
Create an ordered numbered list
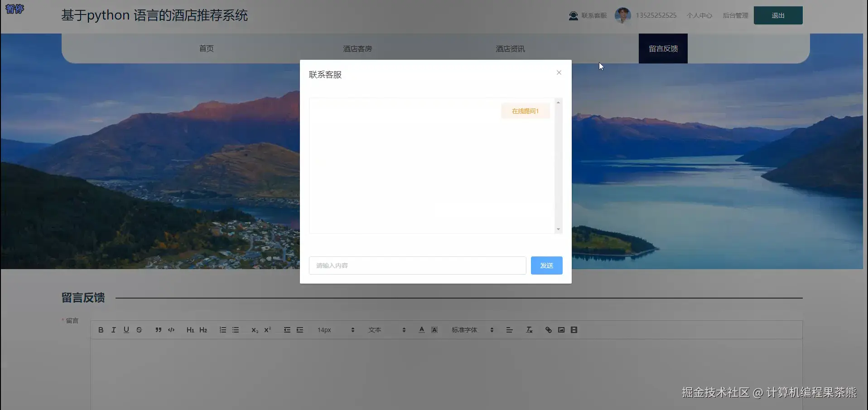point(223,330)
